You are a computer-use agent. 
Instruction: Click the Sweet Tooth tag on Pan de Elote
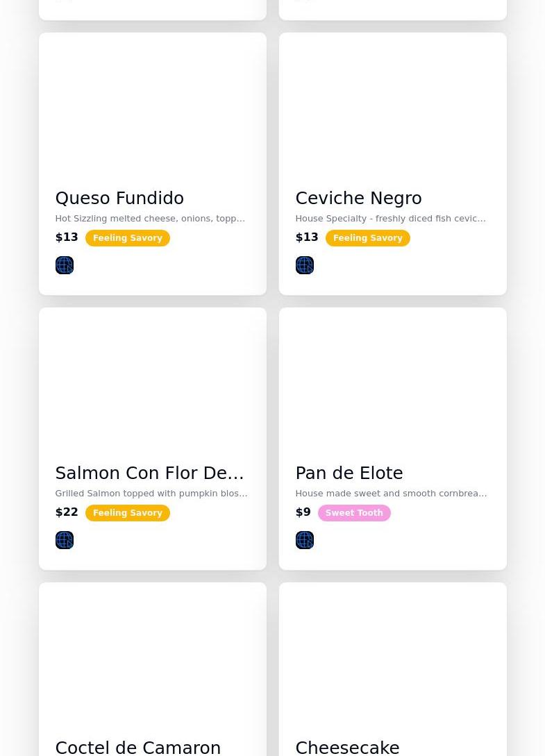(354, 513)
